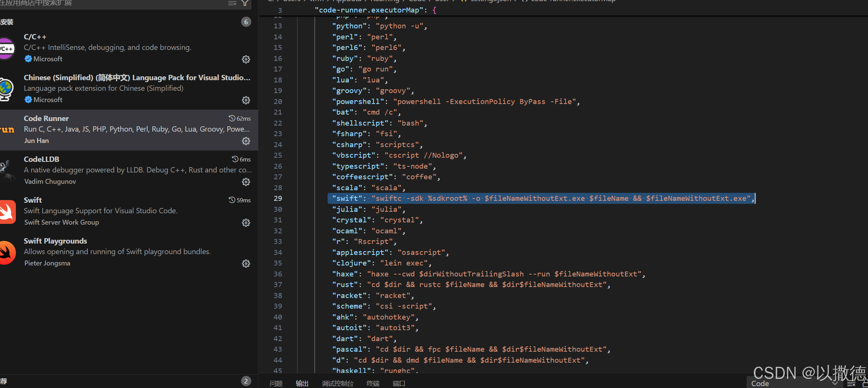The width and height of the screenshot is (868, 388).
Task: Click publisher name Vadim Chugunov
Action: point(50,182)
